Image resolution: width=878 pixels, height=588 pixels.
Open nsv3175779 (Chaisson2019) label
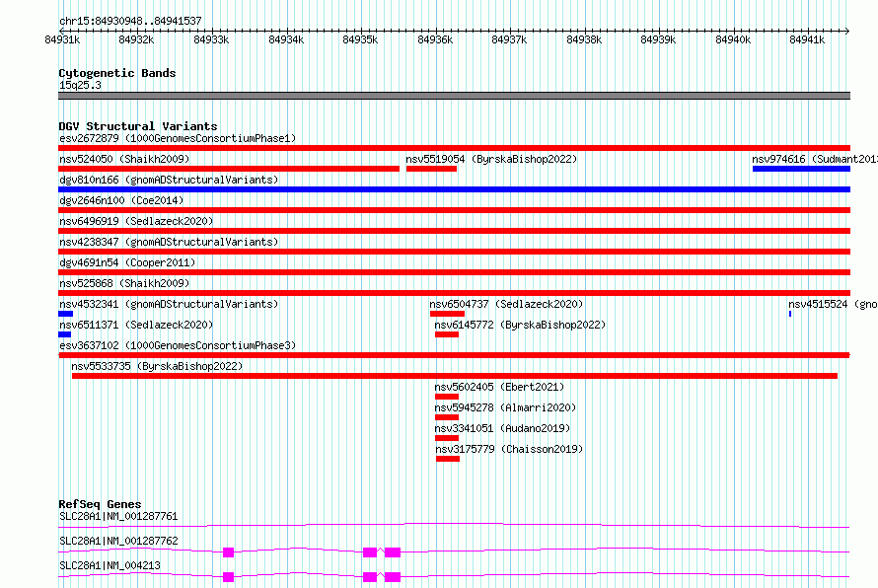[x=510, y=449]
